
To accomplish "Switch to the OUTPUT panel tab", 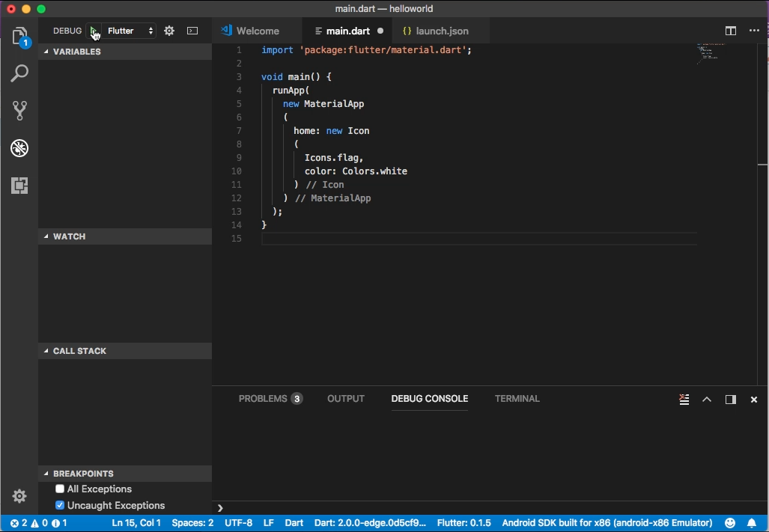I will click(346, 399).
